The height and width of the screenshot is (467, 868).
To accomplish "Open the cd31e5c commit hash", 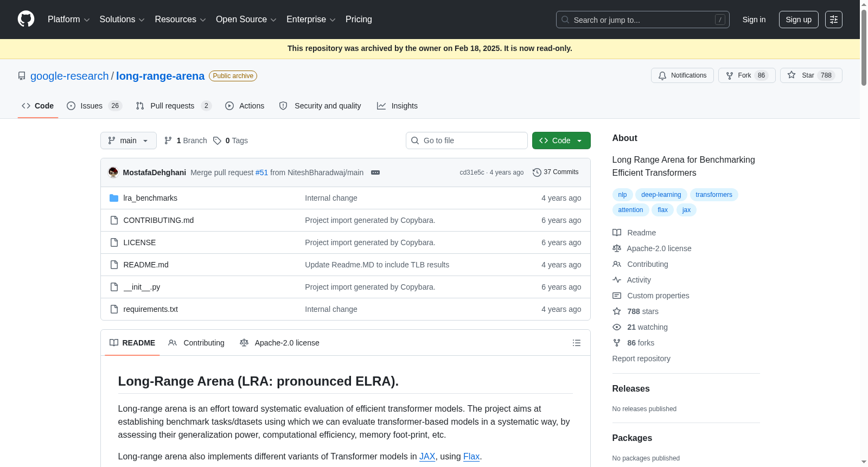I will (x=472, y=172).
